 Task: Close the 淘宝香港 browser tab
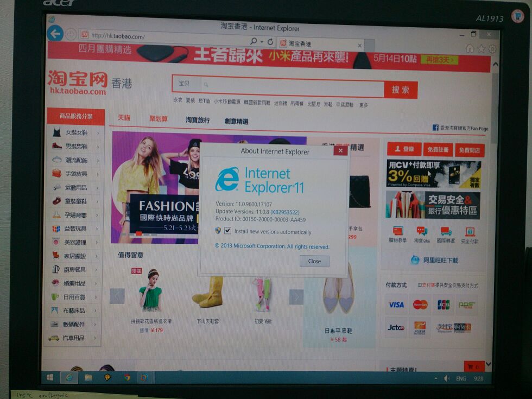359,45
